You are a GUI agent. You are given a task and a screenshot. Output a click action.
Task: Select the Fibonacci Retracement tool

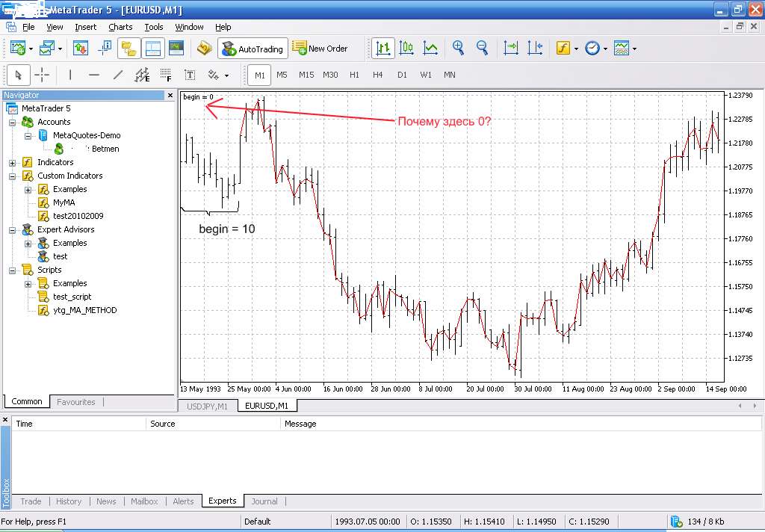166,75
